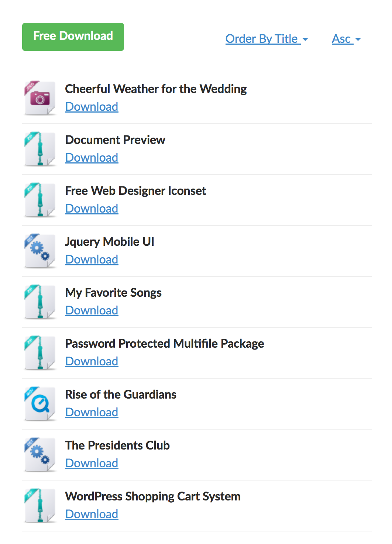392x544 pixels.
Task: Click the JPEG camera icon for Cheerful Weather
Action: click(x=40, y=98)
